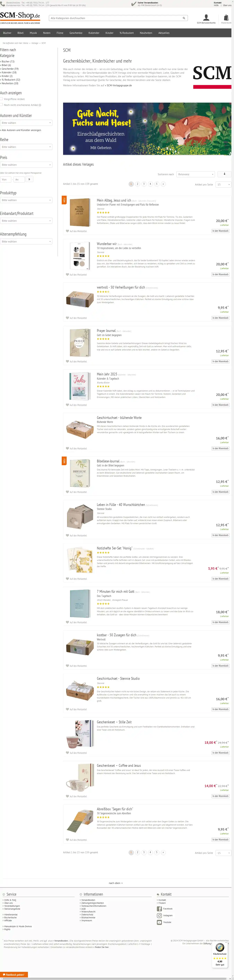Click the Feedback geben button
Screen dimensions: 234x980
coord(14,974)
